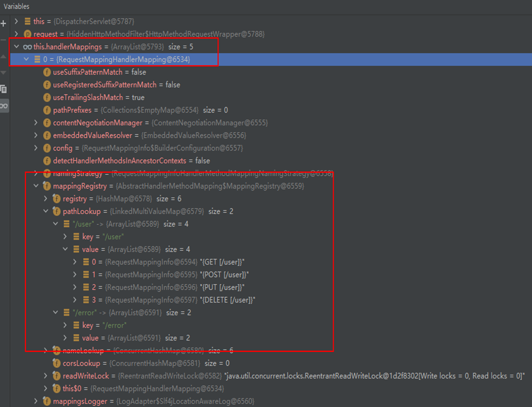Viewport: 532px width, 407px height.
Task: Expand the registry HashMap node
Action: pyautogui.click(x=46, y=198)
